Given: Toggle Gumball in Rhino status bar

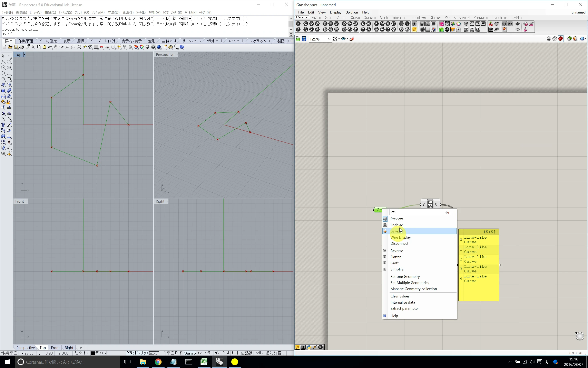Looking at the screenshot, I should point(222,353).
